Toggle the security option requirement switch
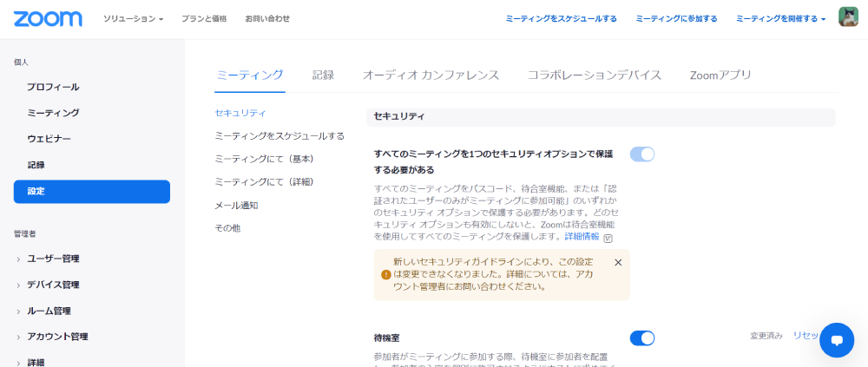868x367 pixels. (x=642, y=154)
